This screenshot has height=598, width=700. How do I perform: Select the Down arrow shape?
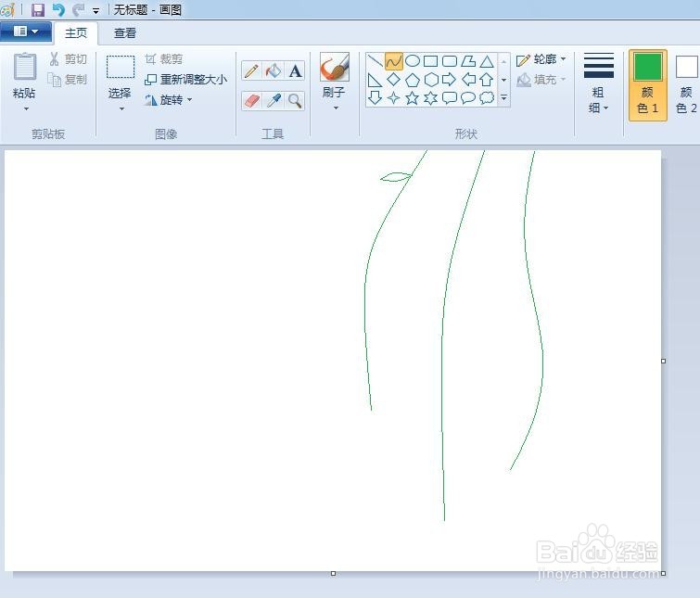(375, 97)
